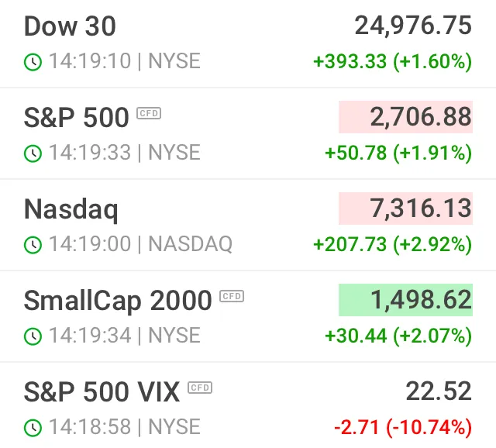Open the S&P 500 VIX link
The width and height of the screenshot is (496, 448).
pyautogui.click(x=102, y=392)
